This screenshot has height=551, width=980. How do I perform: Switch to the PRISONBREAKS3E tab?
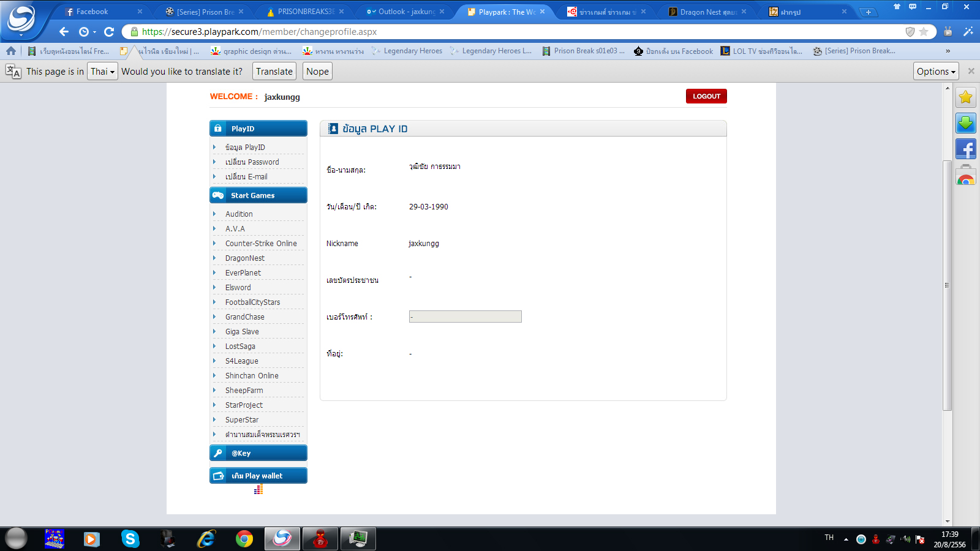click(306, 12)
